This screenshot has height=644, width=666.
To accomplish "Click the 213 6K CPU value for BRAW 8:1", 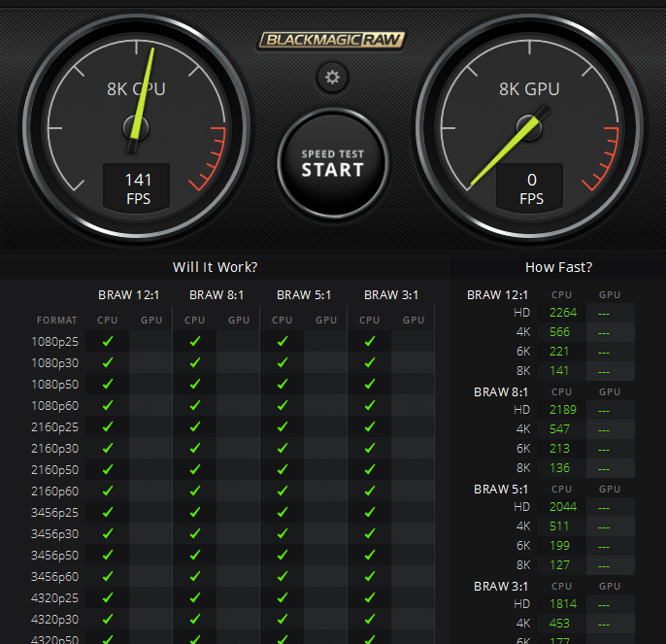I will coord(559,449).
